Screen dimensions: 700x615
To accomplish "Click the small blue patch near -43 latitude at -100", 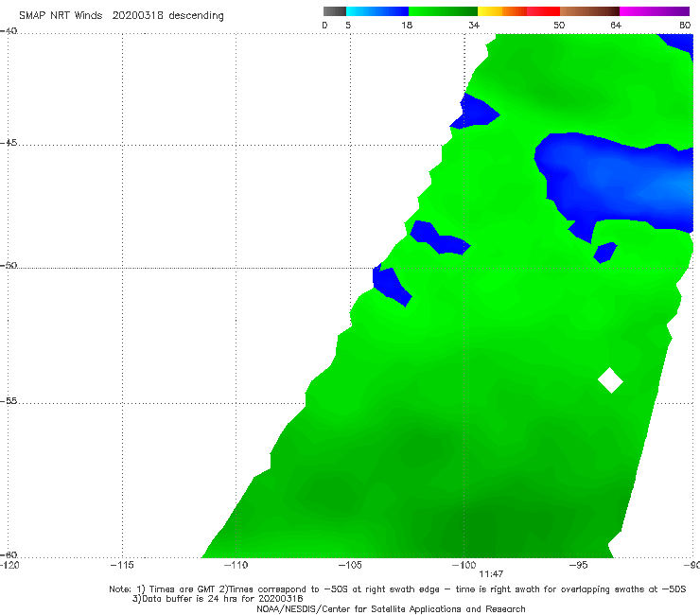I will click(476, 112).
